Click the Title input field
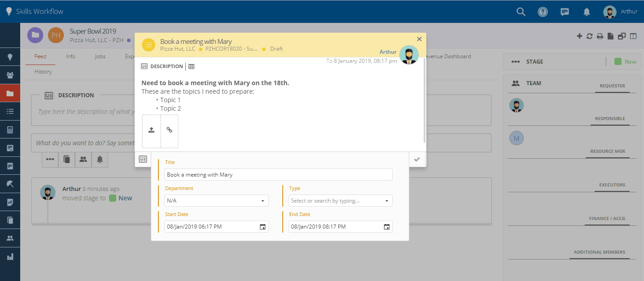644x281 pixels. 278,175
